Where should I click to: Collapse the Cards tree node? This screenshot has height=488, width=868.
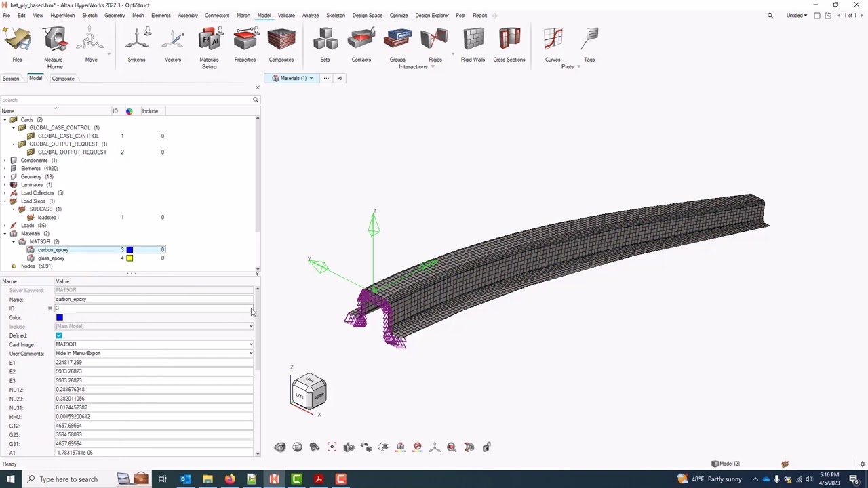point(5,119)
